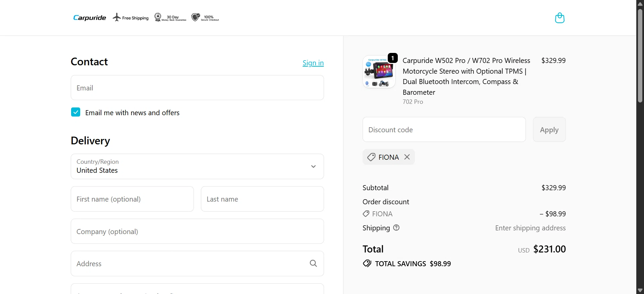Image resolution: width=644 pixels, height=294 pixels.
Task: Click the Carpuride logo
Action: pyautogui.click(x=90, y=18)
